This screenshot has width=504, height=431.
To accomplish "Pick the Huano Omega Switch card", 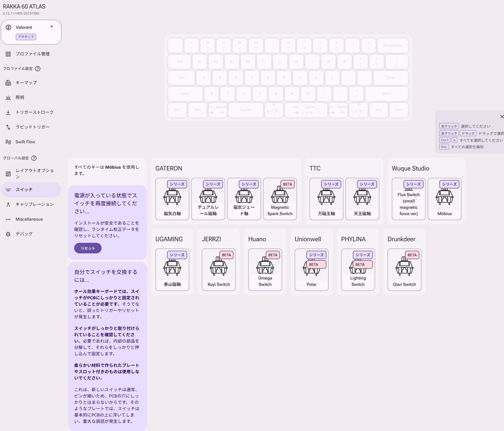I will pos(265,270).
